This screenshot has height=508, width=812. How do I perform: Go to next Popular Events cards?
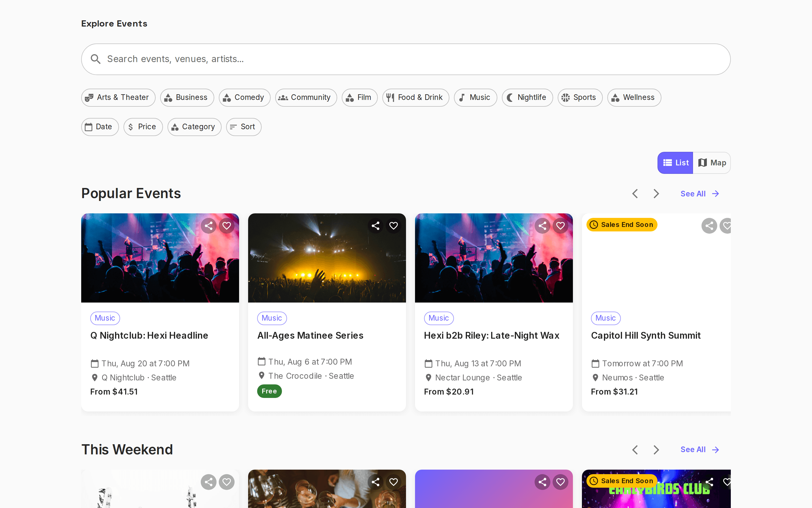click(x=656, y=194)
